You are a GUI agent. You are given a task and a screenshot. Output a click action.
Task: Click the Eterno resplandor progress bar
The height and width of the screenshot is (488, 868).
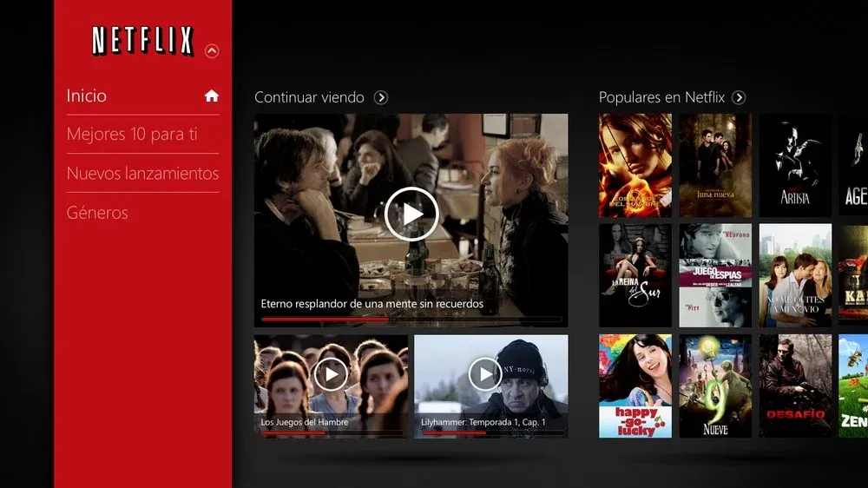pos(411,319)
